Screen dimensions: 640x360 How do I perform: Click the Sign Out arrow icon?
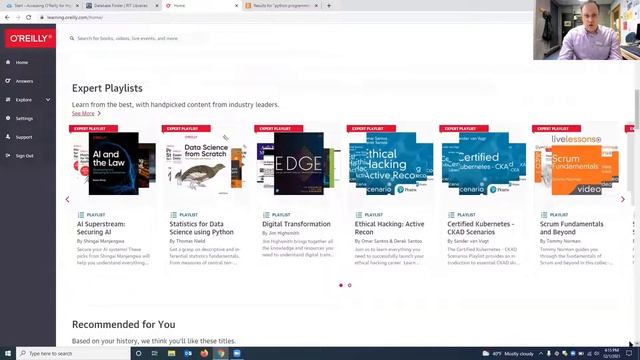[8, 156]
